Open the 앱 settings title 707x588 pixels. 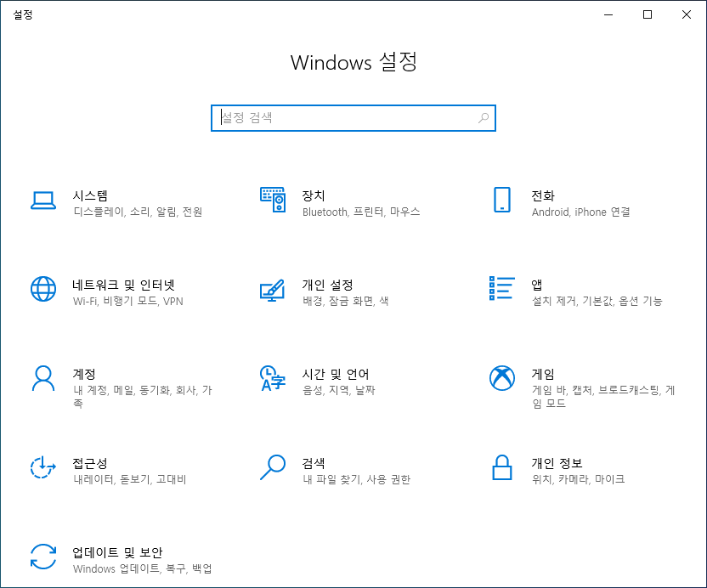[x=536, y=285]
